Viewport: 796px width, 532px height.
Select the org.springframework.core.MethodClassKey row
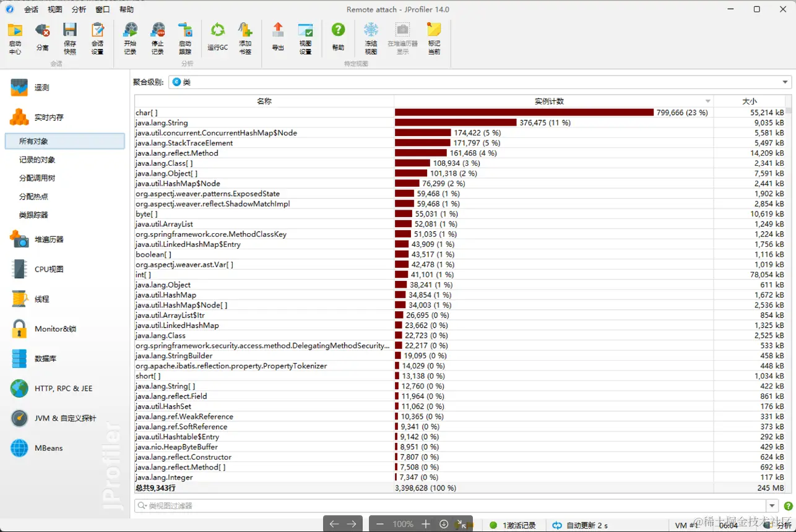pyautogui.click(x=459, y=234)
